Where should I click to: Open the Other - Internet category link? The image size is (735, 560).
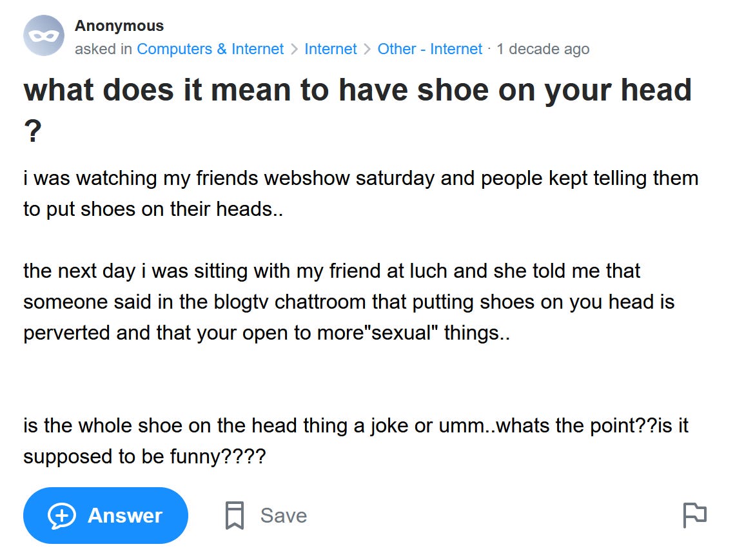point(429,49)
